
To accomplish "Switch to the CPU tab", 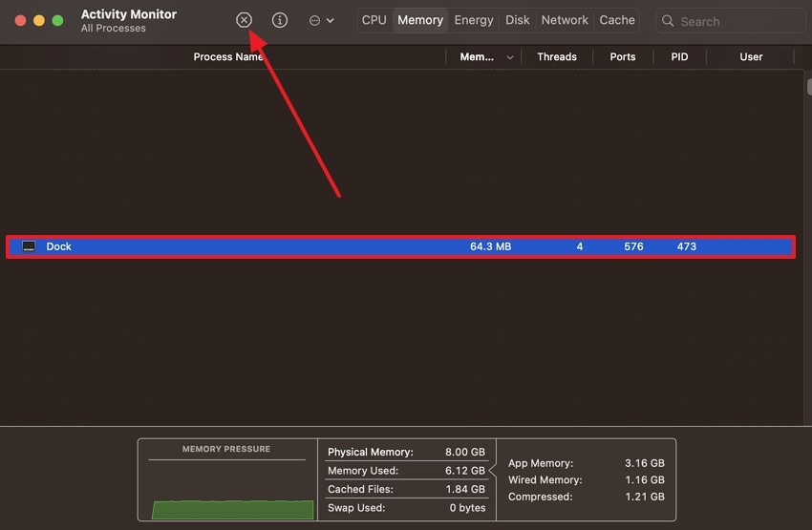I will pos(374,20).
